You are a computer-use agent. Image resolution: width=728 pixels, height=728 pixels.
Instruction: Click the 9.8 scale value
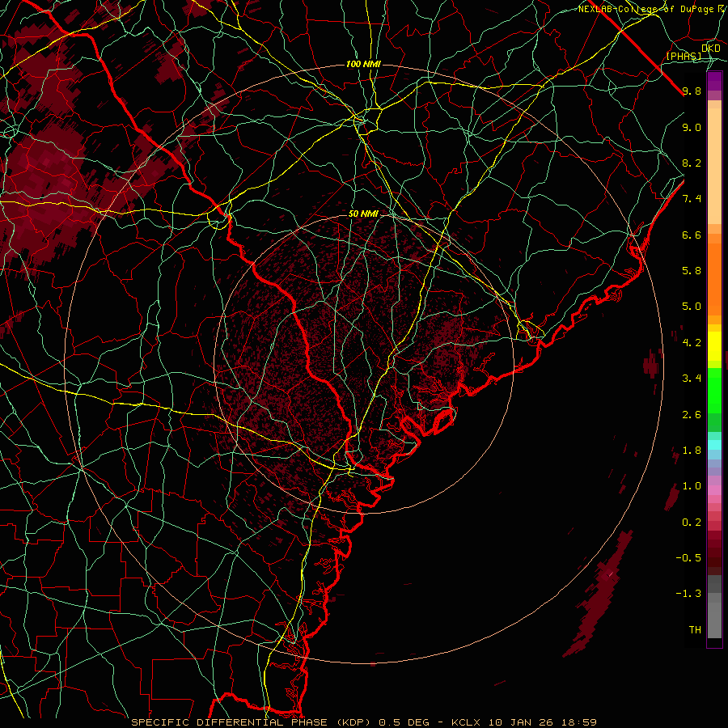[692, 91]
